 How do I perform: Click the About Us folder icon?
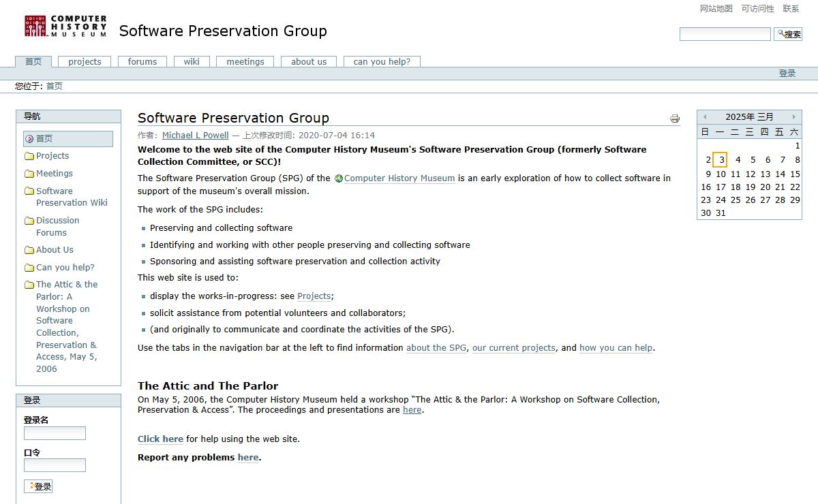pos(29,250)
